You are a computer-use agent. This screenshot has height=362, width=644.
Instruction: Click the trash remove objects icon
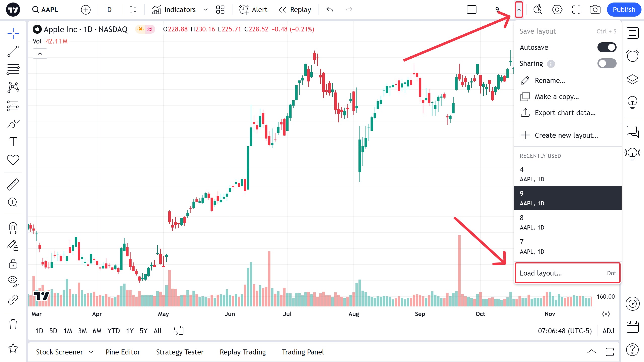pyautogui.click(x=13, y=324)
